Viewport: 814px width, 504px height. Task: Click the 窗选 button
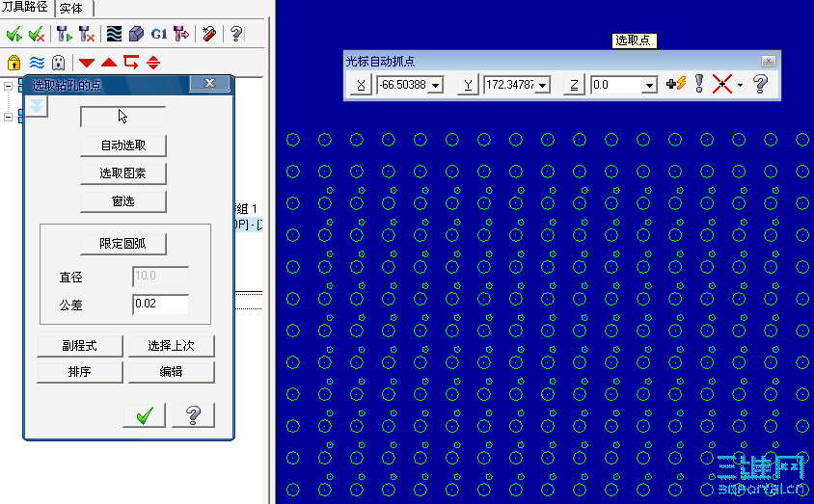tap(123, 201)
